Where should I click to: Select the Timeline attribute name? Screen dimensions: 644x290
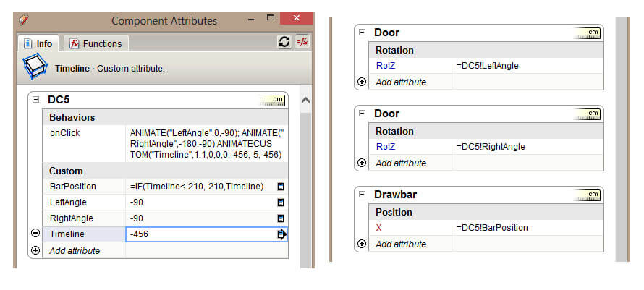(x=67, y=234)
